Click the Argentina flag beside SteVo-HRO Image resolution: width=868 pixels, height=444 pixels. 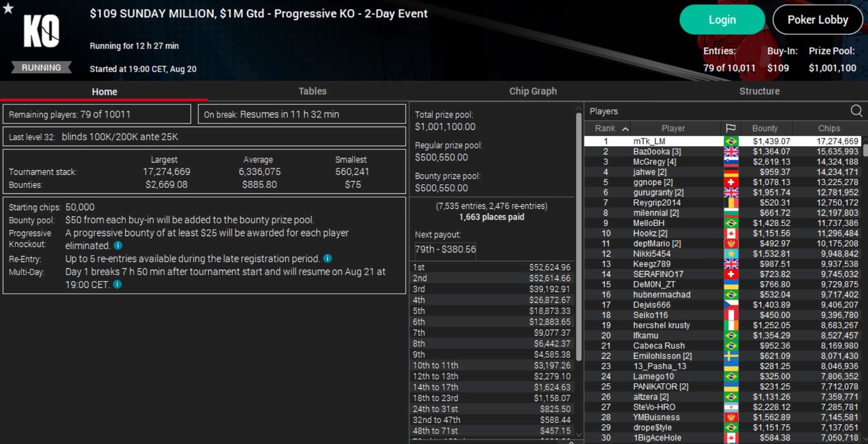[x=731, y=407]
